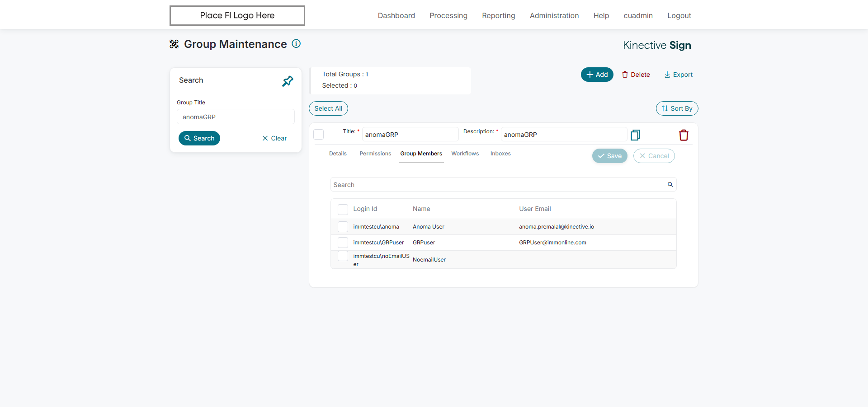Image resolution: width=868 pixels, height=407 pixels.
Task: Click the name NoemailUser
Action: (429, 260)
